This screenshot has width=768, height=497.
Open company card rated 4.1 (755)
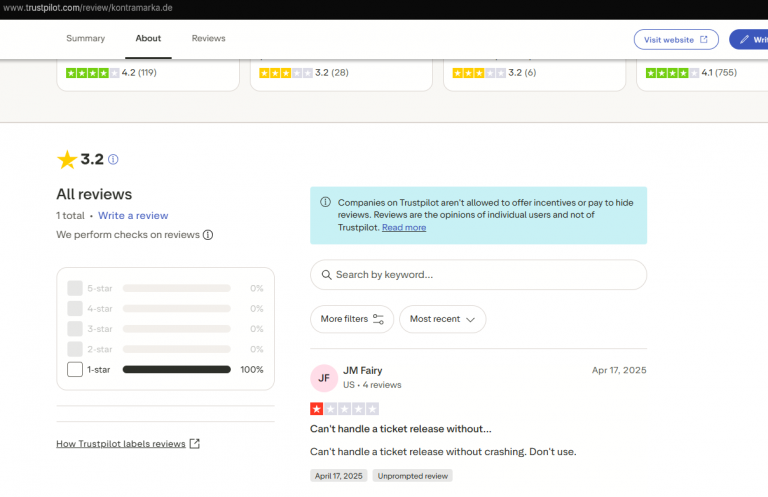pos(702,75)
